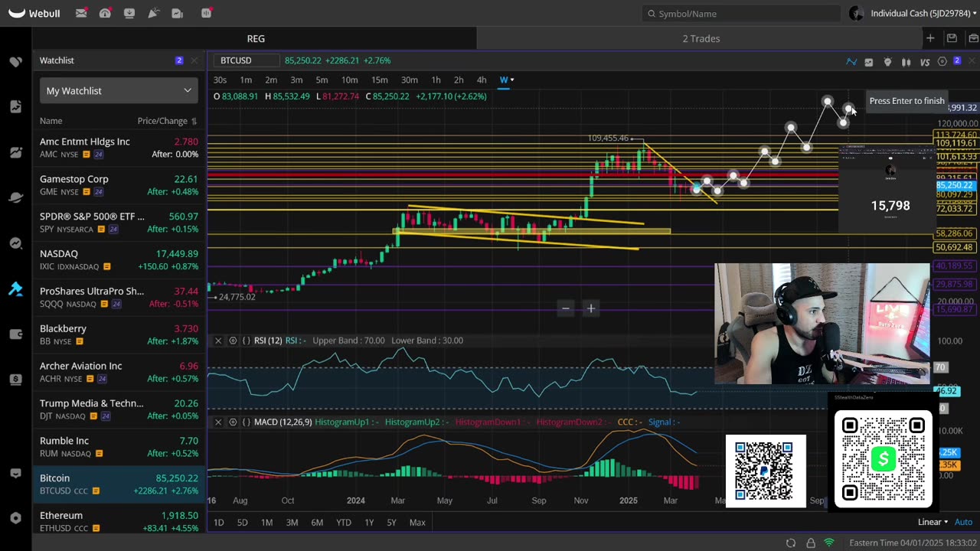The image size is (980, 551).
Task: Select Gamestop Corp in the watchlist
Action: [119, 185]
